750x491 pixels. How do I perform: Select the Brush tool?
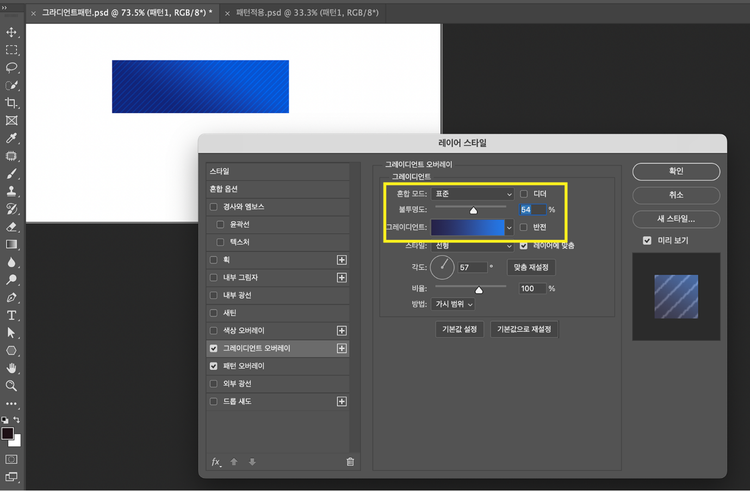(x=11, y=174)
